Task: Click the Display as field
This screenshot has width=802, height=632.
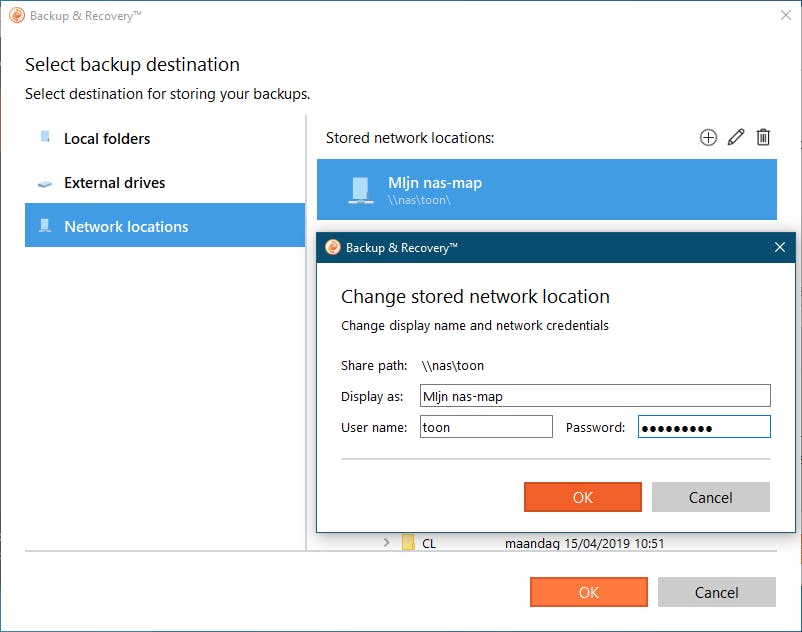Action: (595, 396)
